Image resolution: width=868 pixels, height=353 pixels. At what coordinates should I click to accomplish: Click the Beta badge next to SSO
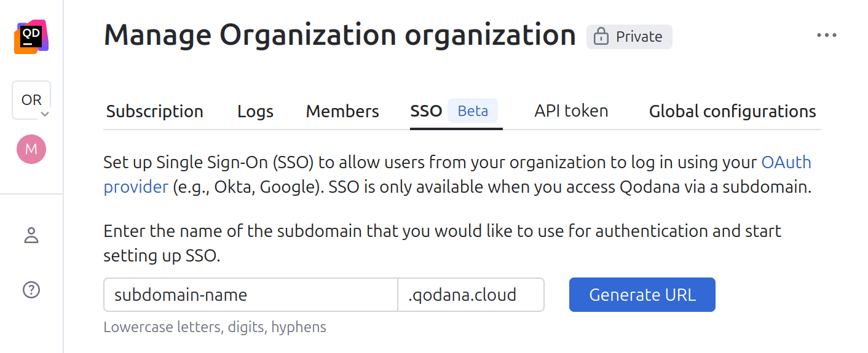(473, 111)
